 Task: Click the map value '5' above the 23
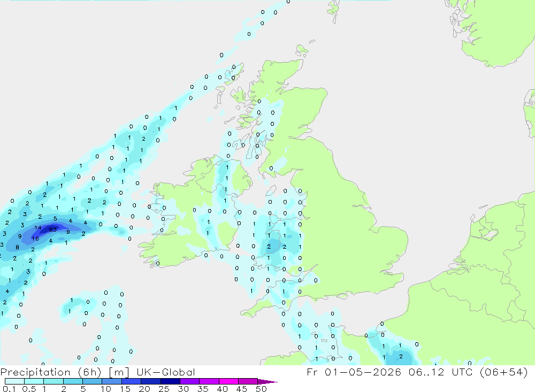(x=55, y=219)
